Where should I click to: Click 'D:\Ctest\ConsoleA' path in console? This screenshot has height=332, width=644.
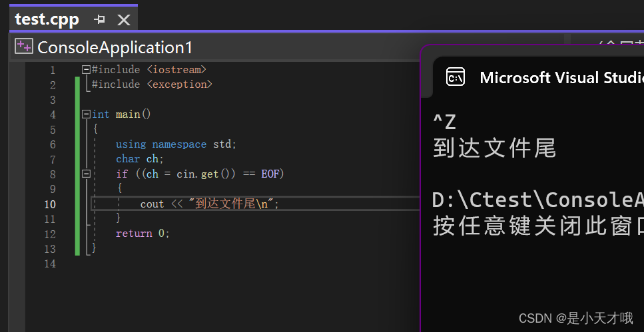coord(537,200)
